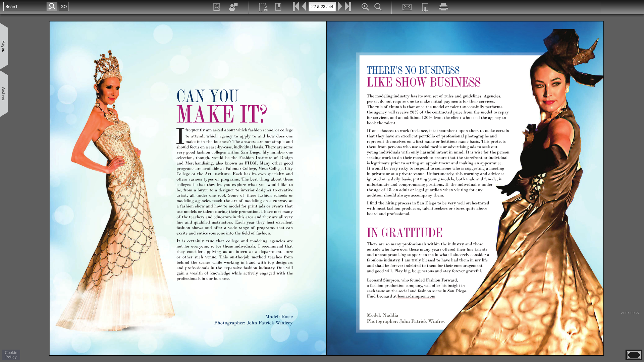Zoom out with the minus magnifier
The width and height of the screenshot is (644, 362).
[378, 7]
